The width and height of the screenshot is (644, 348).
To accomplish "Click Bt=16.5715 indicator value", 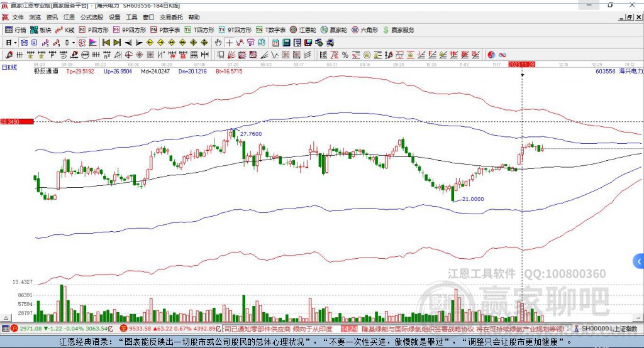I will (x=229, y=71).
